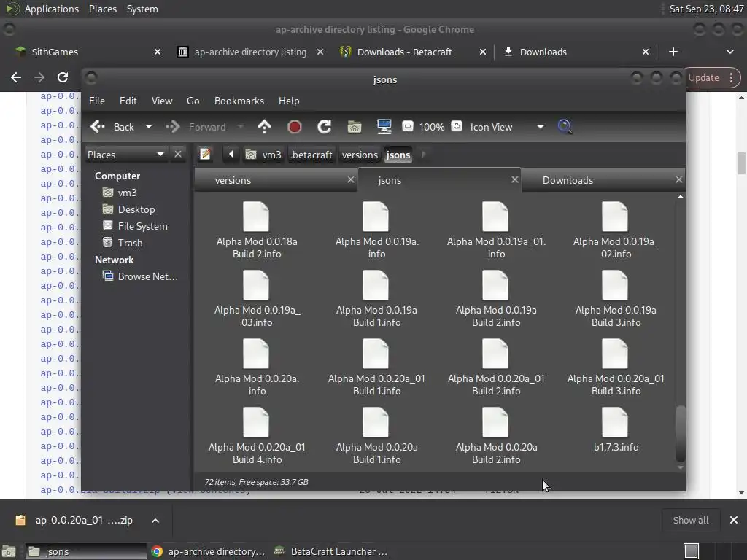This screenshot has height=560, width=747.
Task: Select Alpha Mod 0.0.20a Build 2.info file
Action: (496, 436)
